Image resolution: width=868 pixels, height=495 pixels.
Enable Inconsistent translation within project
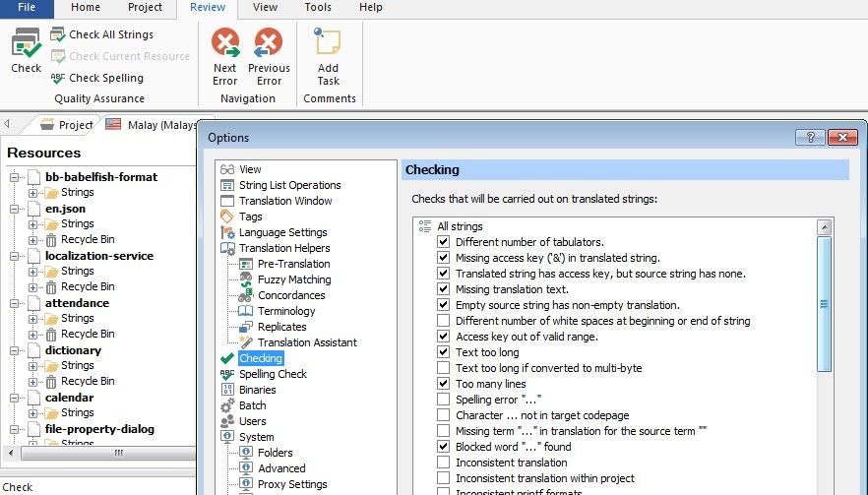(443, 478)
